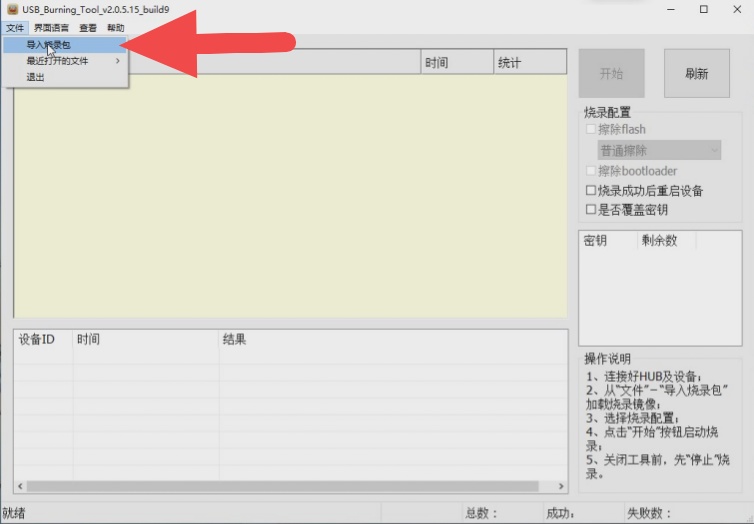Screen dimensions: 754x524
Task: Close the USB Burning Tool window
Action: (737, 9)
